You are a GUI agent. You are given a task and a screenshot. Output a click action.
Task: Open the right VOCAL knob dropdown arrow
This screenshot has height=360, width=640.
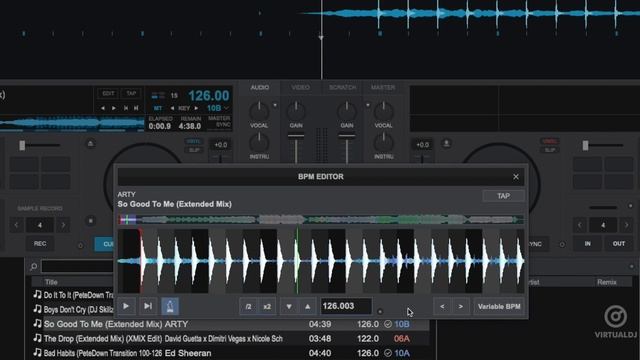pyautogui.click(x=368, y=105)
